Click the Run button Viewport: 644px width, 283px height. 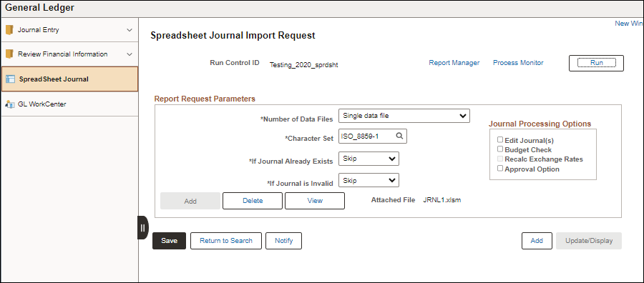click(x=596, y=63)
